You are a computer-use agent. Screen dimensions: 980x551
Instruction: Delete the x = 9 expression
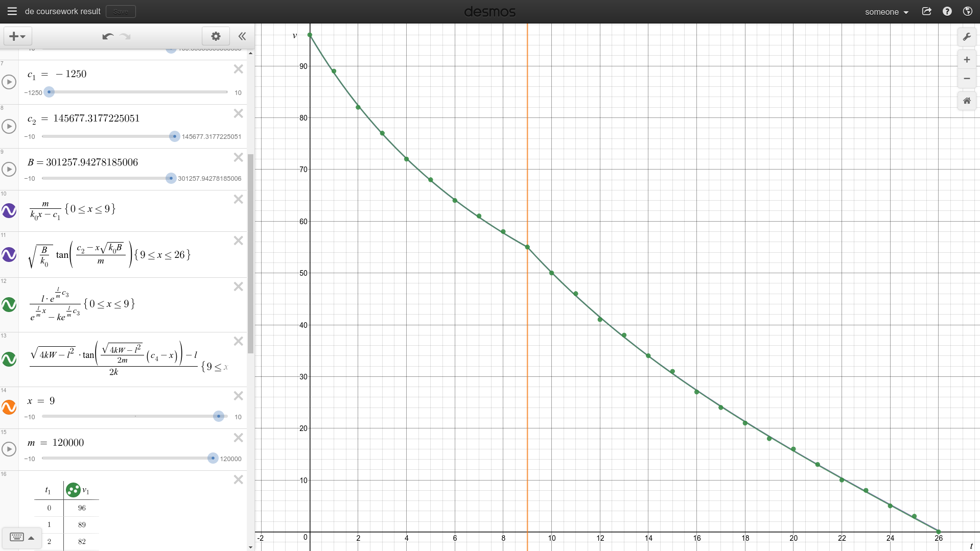tap(238, 396)
